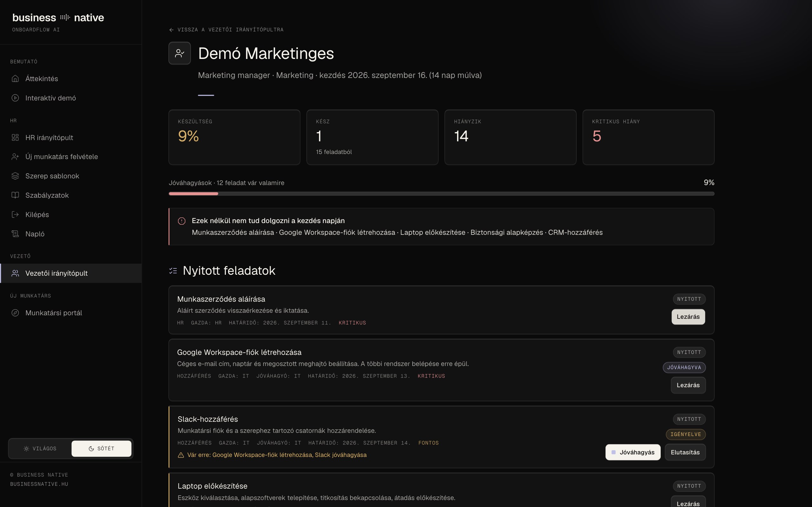Open the Vezetői irányítópult menu item
This screenshot has width=812, height=507.
71,273
